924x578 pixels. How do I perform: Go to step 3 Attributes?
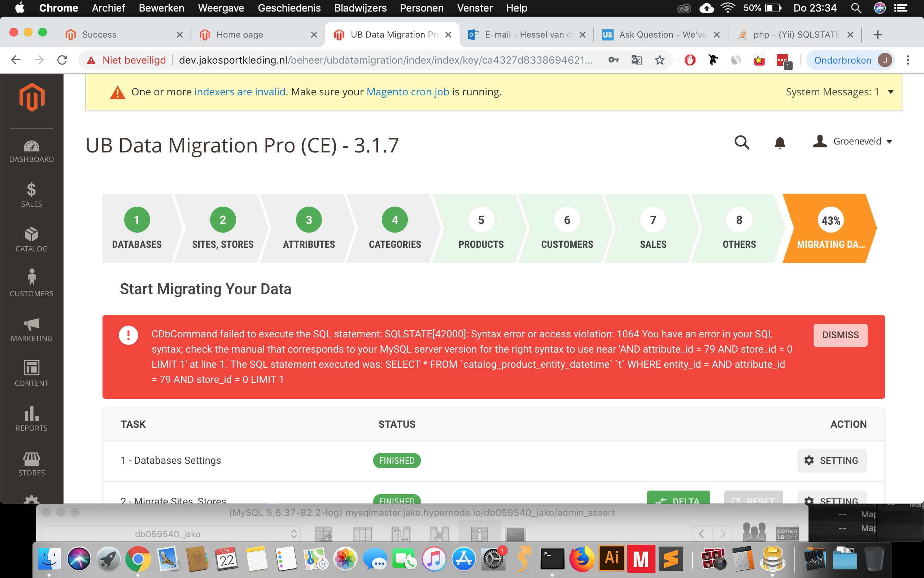click(309, 228)
